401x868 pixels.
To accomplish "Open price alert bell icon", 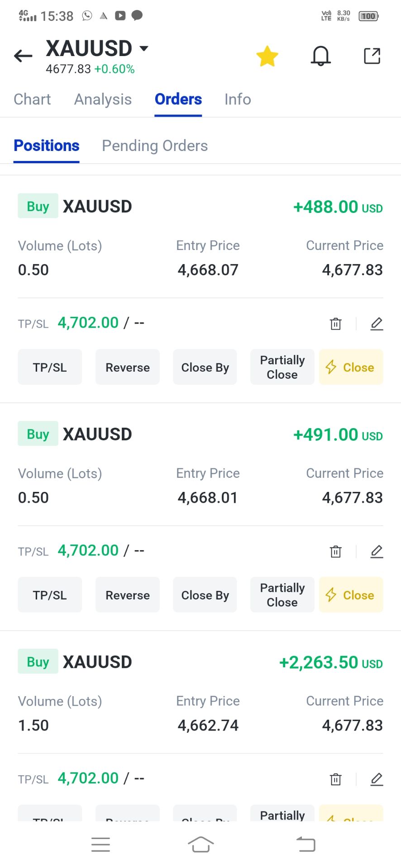I will [320, 56].
